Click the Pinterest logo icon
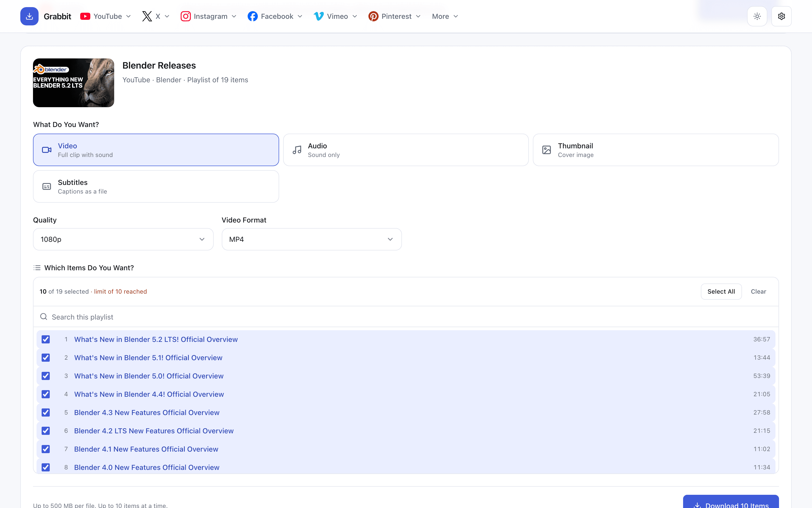The height and width of the screenshot is (508, 812). [373, 16]
